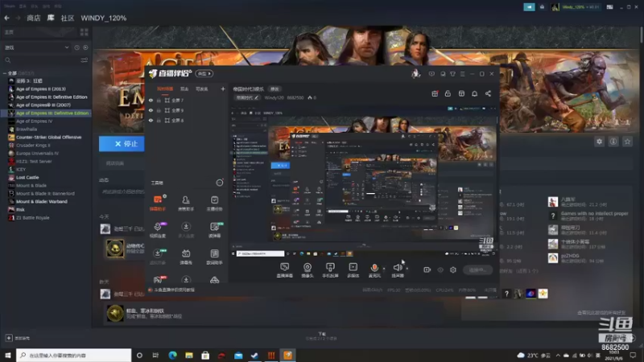Viewport: 644px width, 362px height.
Task: Open Steam library filter options icon
Action: tap(85, 60)
